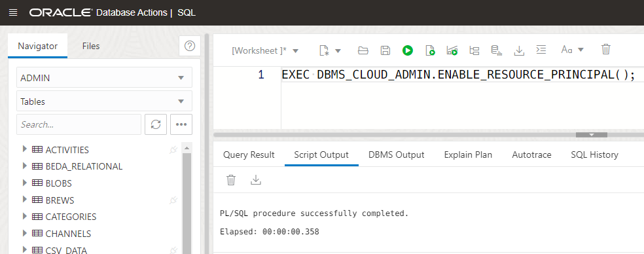Run script icon in the toolbar
This screenshot has height=254, width=644.
coord(430,50)
